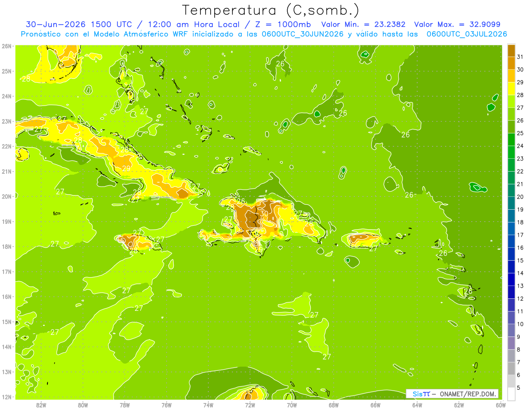This screenshot has width=532, height=411.
Task: Click the latitude axis label '17N'
Action: tap(6, 272)
